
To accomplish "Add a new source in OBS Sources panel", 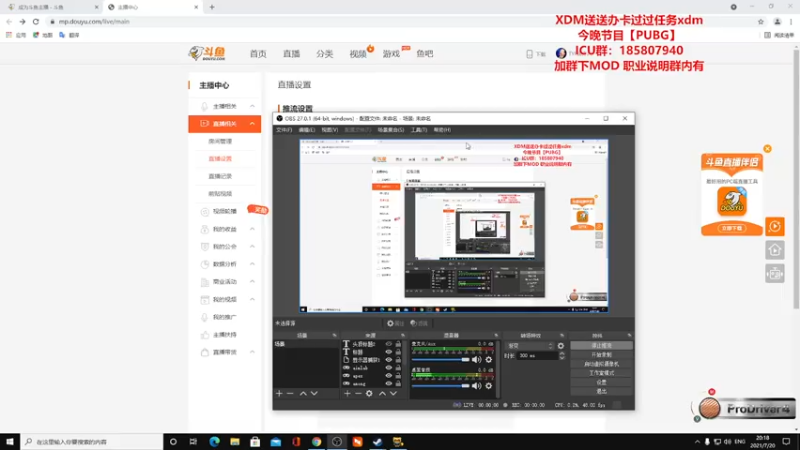I will (x=347, y=393).
